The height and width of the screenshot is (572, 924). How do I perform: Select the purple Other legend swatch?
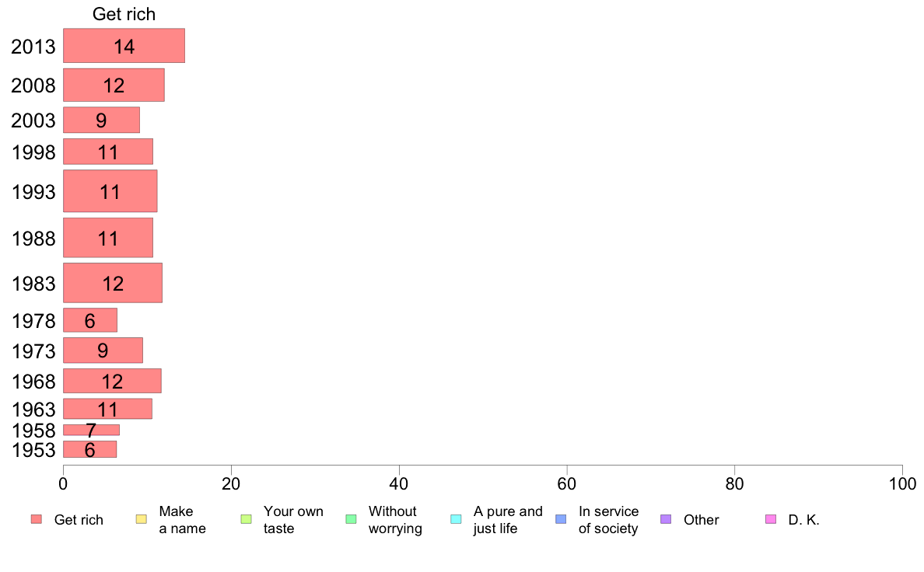tap(666, 519)
